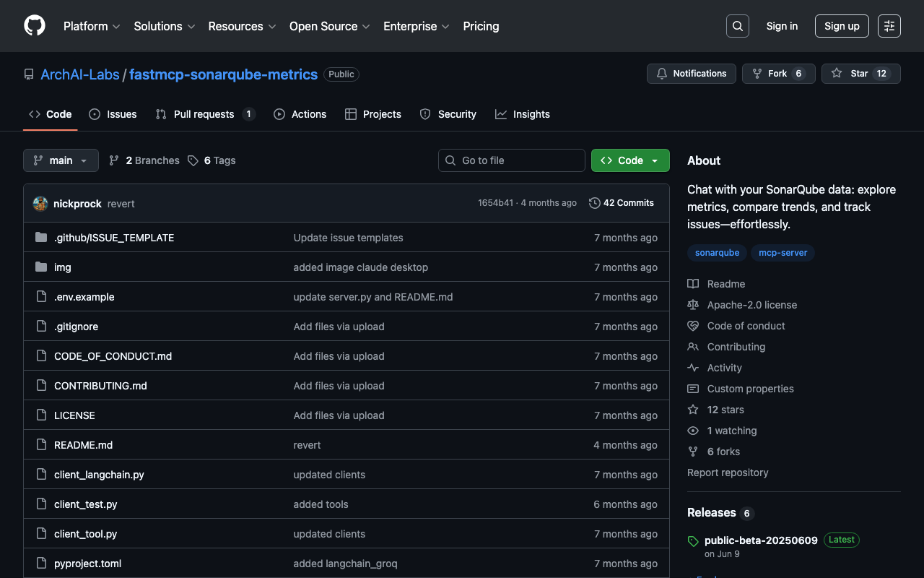
Task: Expand the green Code dropdown
Action: [630, 160]
